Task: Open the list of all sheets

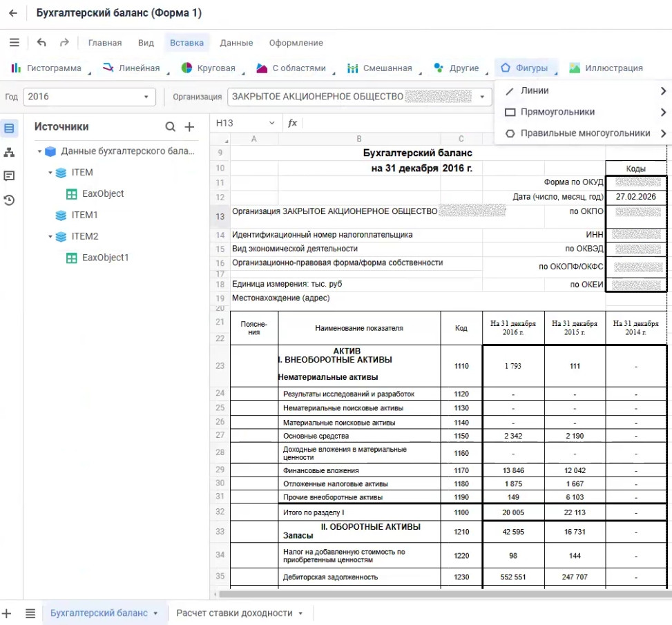Action: 30,613
